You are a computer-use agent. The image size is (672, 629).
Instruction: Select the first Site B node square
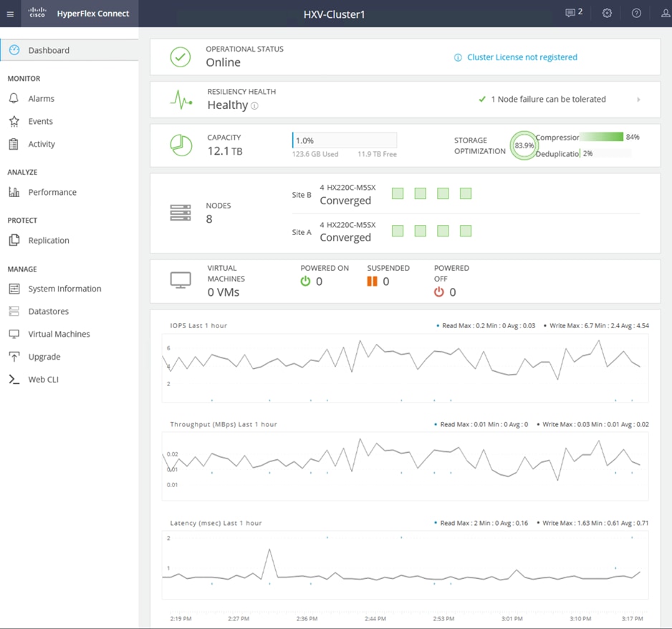398,193
